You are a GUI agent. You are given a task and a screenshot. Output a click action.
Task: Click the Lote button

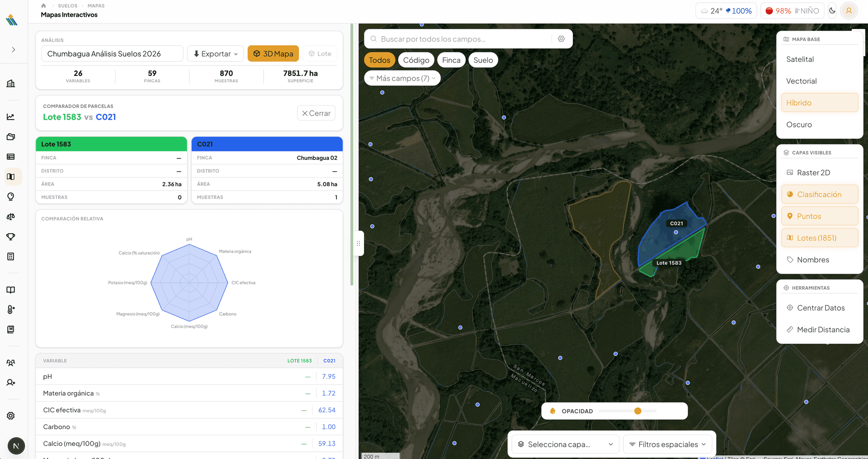[x=320, y=54]
